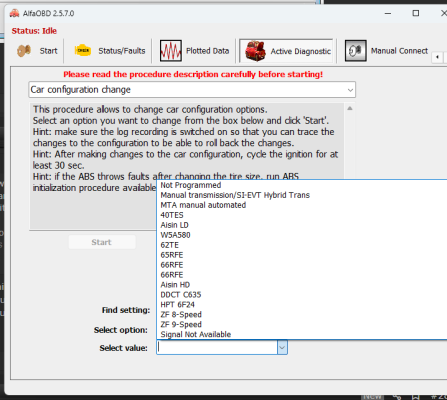Click the Start procedure button

tap(102, 242)
